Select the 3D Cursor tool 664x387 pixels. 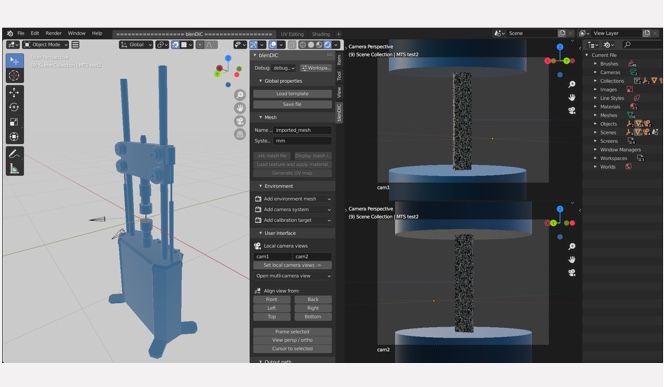coord(14,76)
